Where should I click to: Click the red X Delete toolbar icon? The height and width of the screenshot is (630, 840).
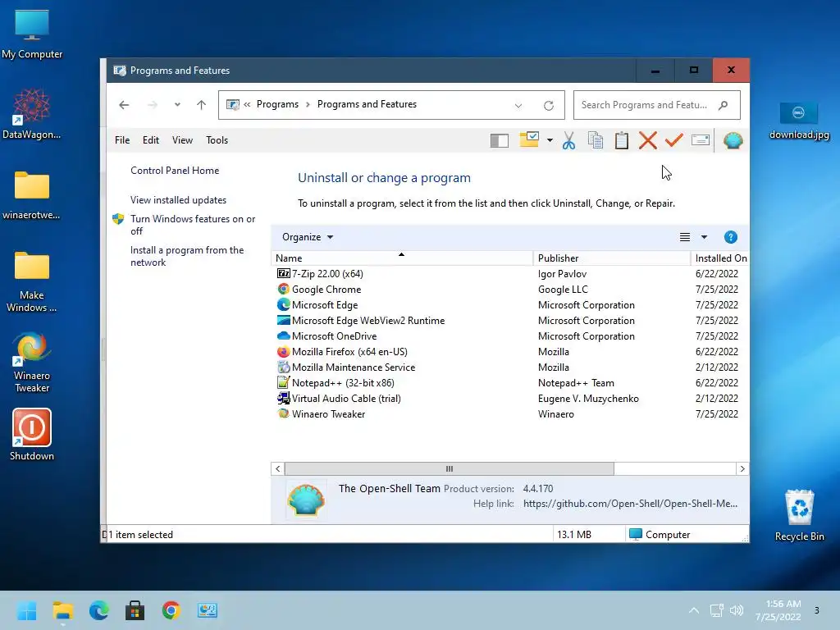click(648, 140)
